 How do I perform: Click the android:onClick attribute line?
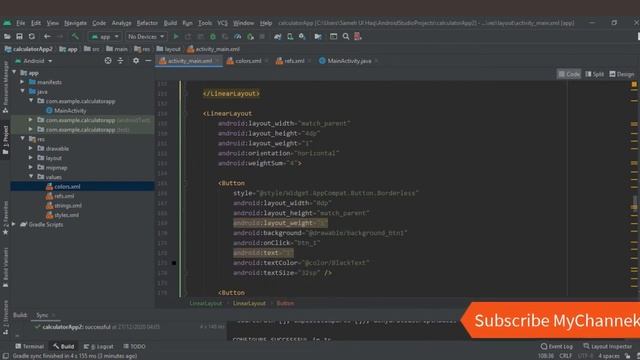point(277,243)
